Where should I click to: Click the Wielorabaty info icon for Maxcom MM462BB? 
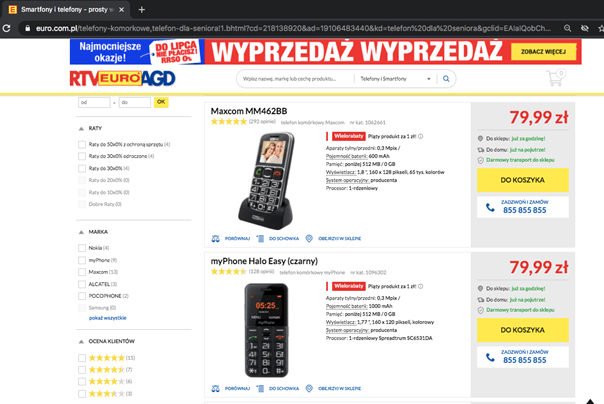pyautogui.click(x=421, y=136)
